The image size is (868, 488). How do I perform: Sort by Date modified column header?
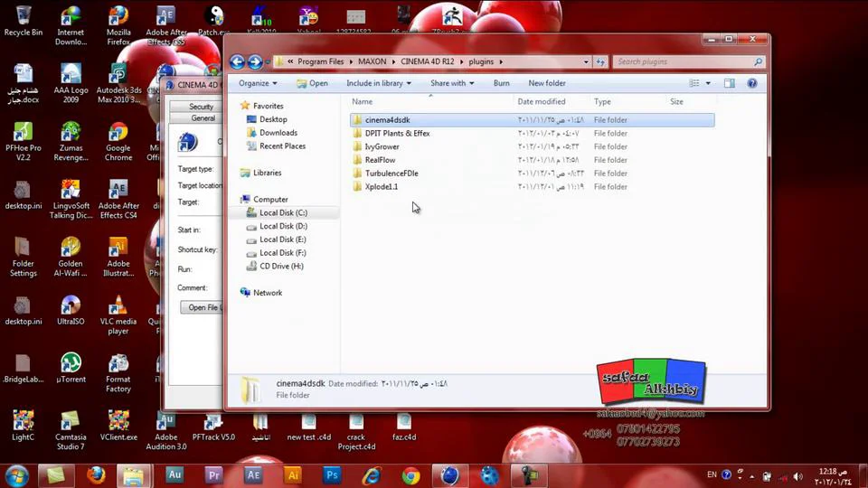pos(552,102)
